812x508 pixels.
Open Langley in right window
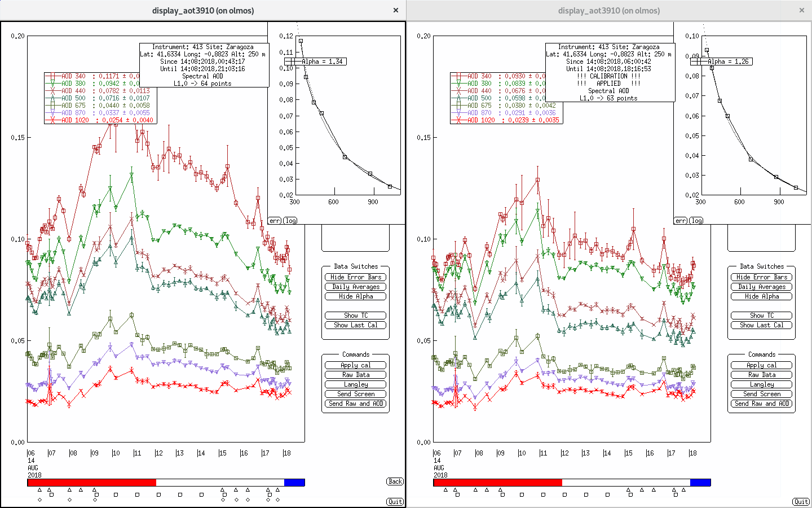point(762,384)
